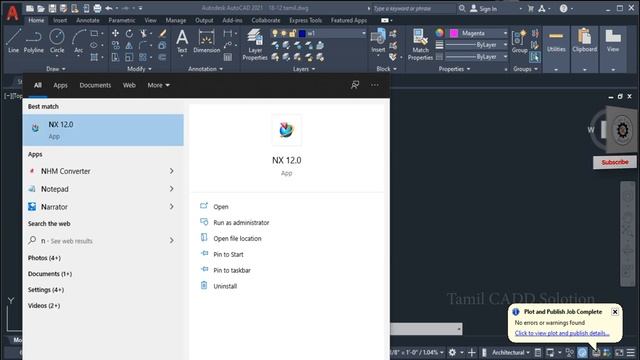Expand Narrator result chevron

[x=171, y=207]
